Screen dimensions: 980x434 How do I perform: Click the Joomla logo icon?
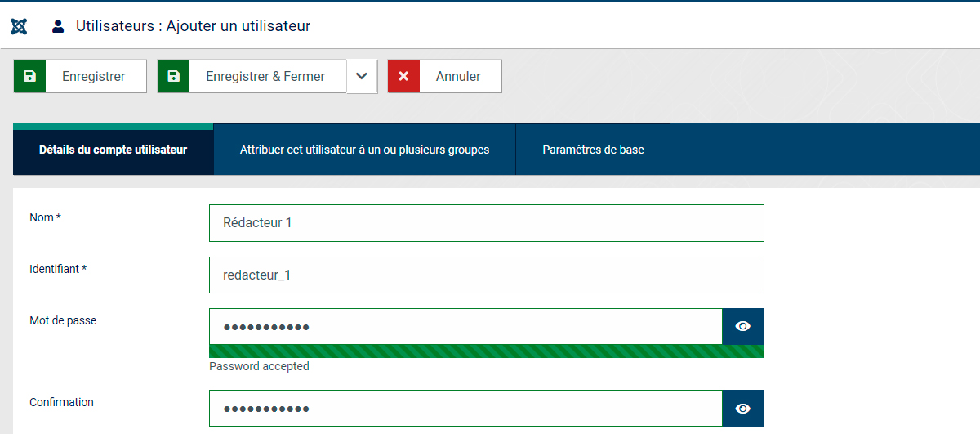pyautogui.click(x=19, y=26)
